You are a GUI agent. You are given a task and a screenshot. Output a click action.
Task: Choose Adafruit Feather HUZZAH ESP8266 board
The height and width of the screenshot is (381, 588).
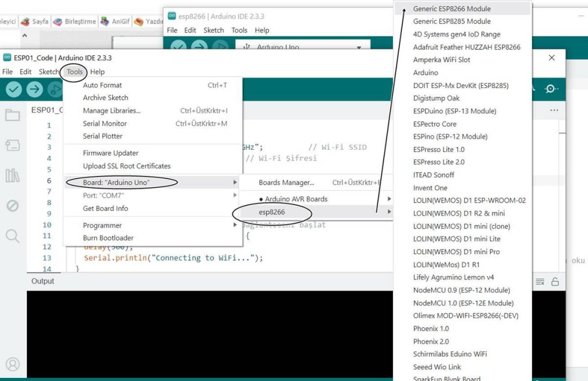pyautogui.click(x=463, y=47)
